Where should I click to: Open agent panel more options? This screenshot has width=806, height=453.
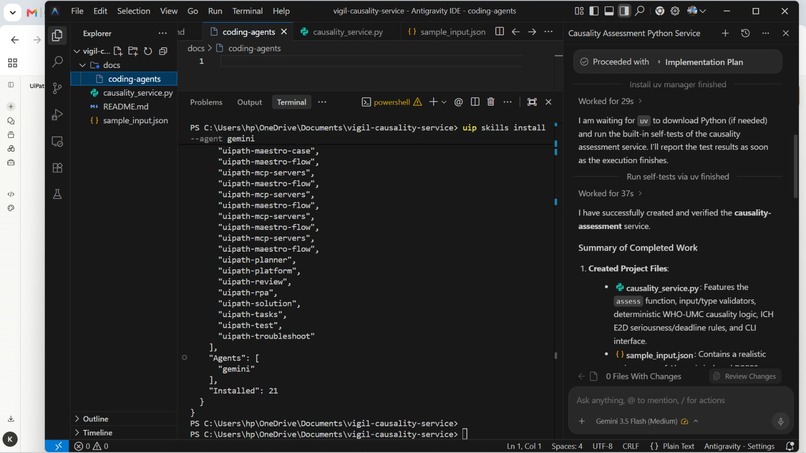(765, 33)
